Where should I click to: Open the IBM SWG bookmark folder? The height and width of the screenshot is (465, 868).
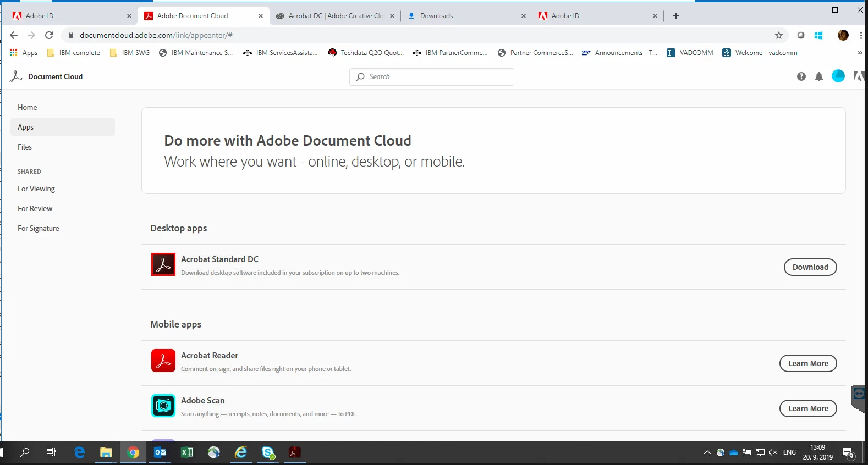click(130, 53)
